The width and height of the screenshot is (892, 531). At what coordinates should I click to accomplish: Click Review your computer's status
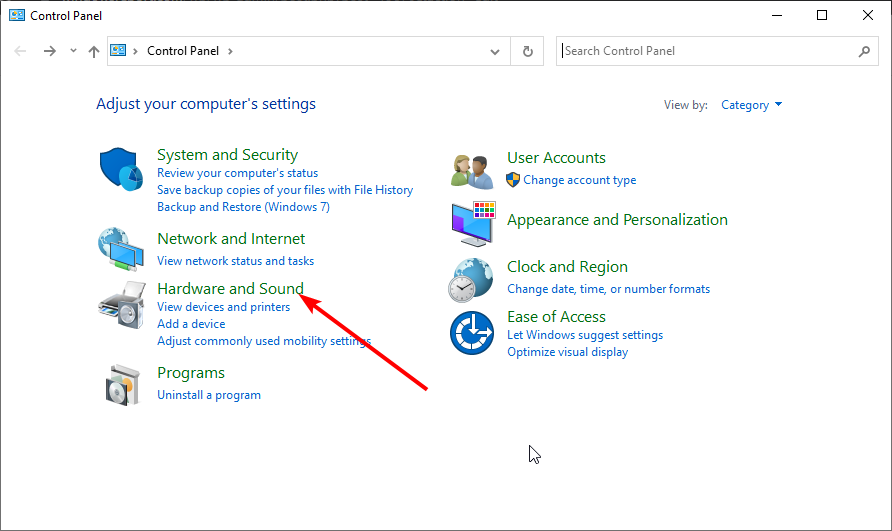point(237,173)
